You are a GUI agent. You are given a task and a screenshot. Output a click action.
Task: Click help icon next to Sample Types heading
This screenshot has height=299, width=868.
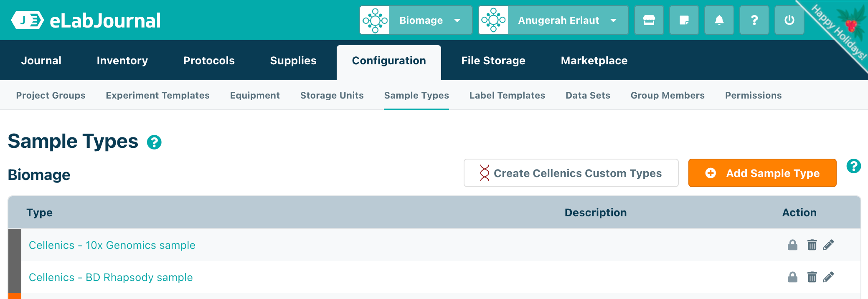point(154,142)
